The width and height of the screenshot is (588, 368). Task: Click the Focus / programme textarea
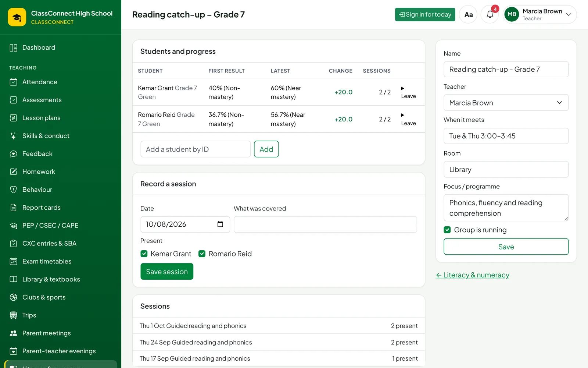pyautogui.click(x=506, y=208)
